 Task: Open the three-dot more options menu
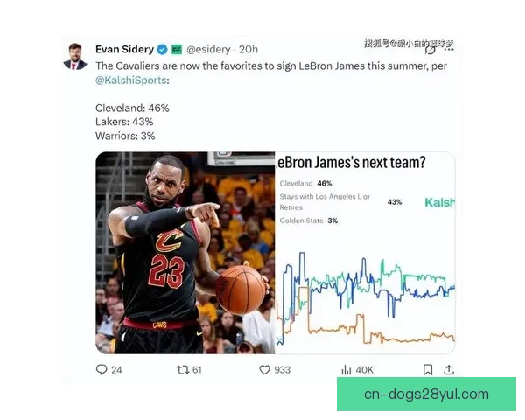coord(449,49)
